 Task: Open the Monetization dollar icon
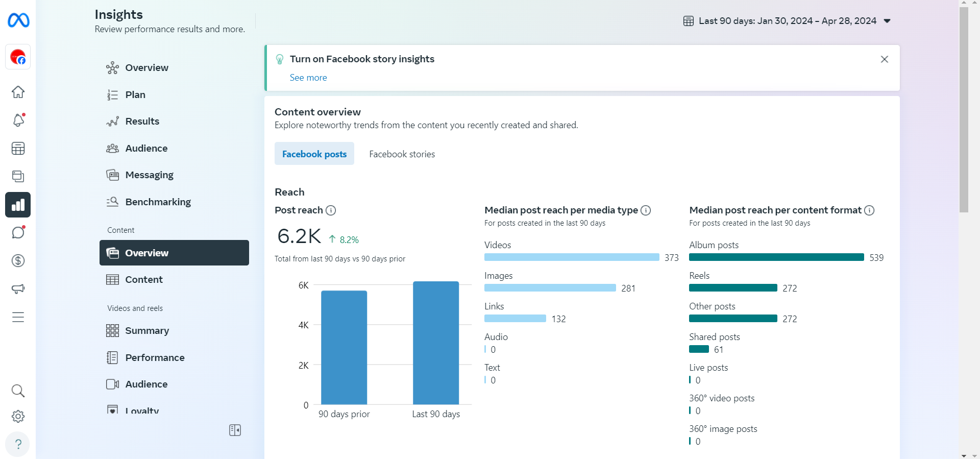pyautogui.click(x=18, y=261)
